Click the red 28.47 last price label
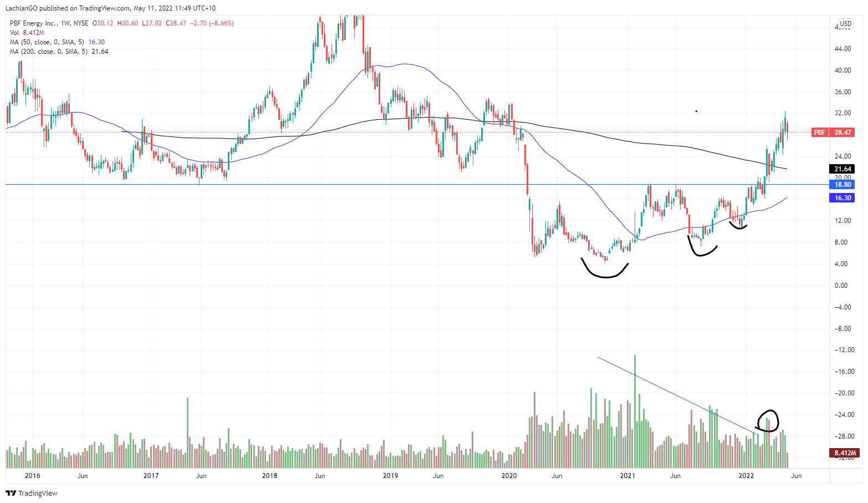Screen dimensions: 868x503 843,133
